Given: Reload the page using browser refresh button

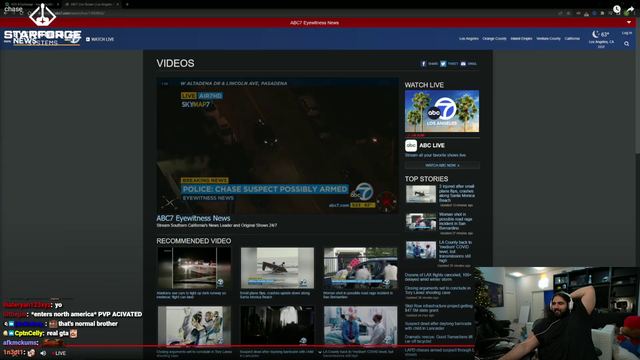Looking at the screenshot, I should 21,13.
